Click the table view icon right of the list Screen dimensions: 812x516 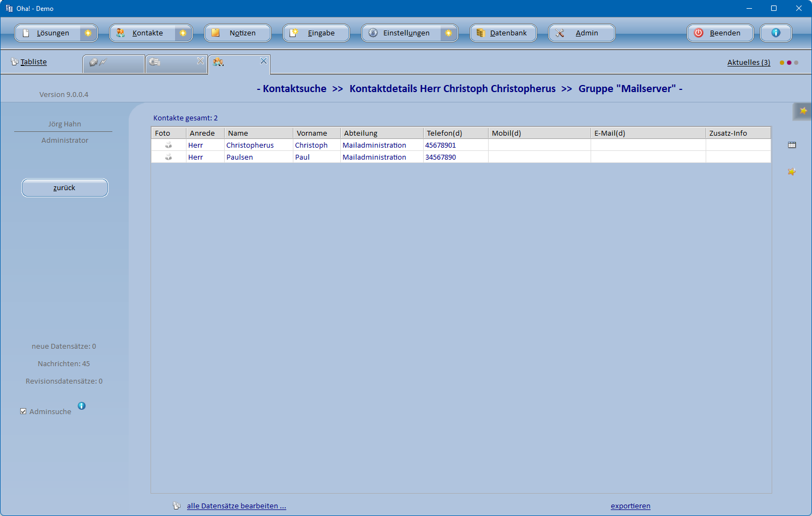coord(792,145)
